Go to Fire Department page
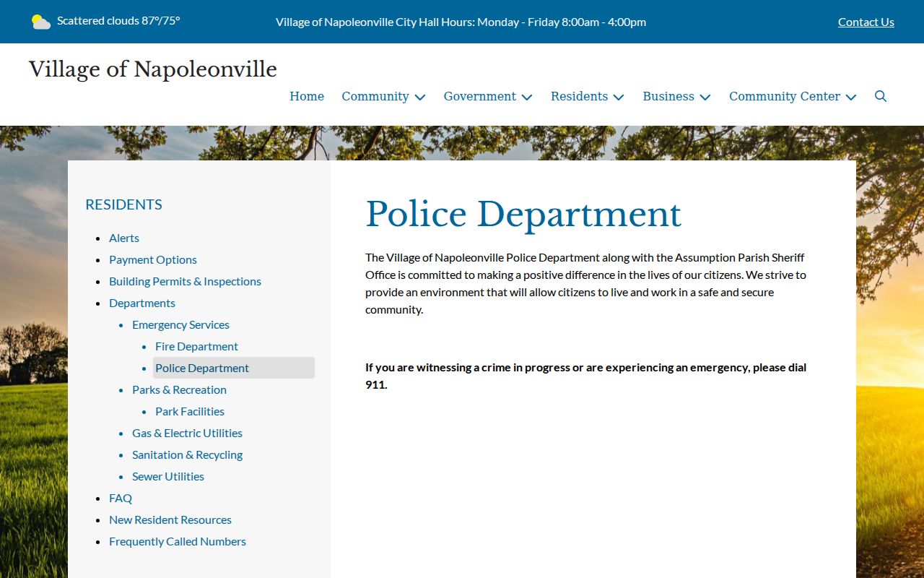The image size is (924, 578). tap(196, 346)
